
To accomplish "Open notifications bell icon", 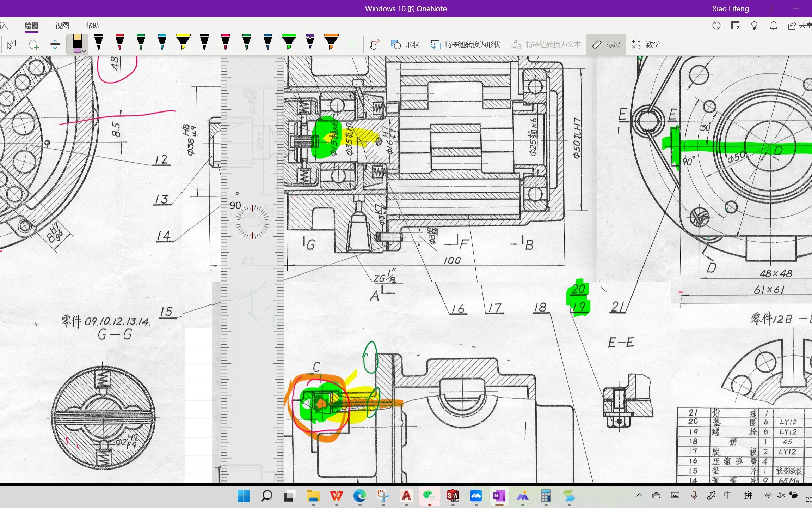I will click(x=773, y=25).
